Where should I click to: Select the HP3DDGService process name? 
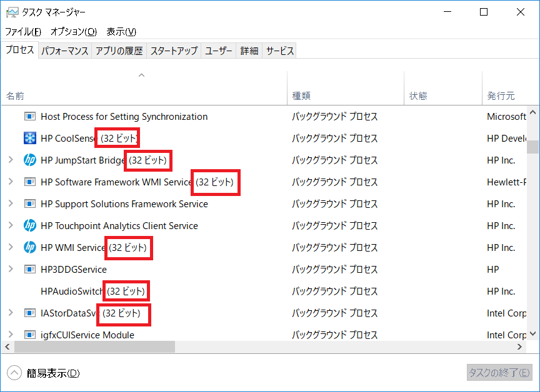click(x=74, y=269)
